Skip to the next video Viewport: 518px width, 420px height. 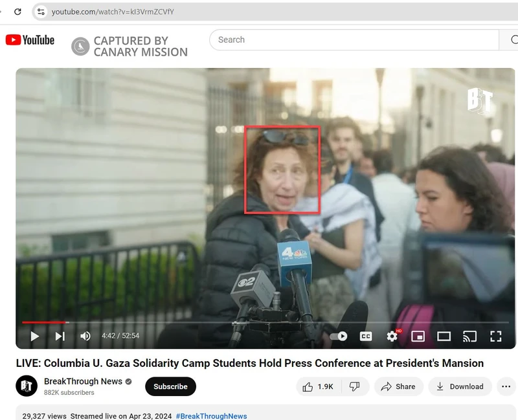tap(60, 336)
